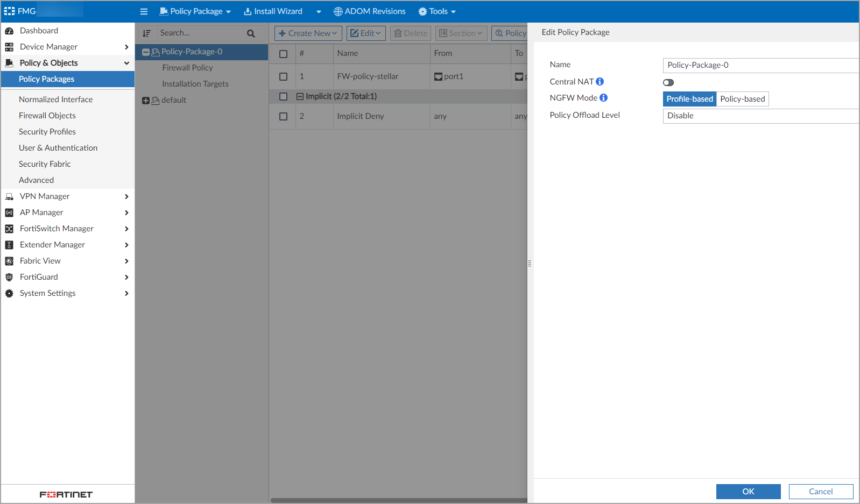Open System Settings gear in sidebar
Screen dimensions: 860x504
[x=9, y=293]
